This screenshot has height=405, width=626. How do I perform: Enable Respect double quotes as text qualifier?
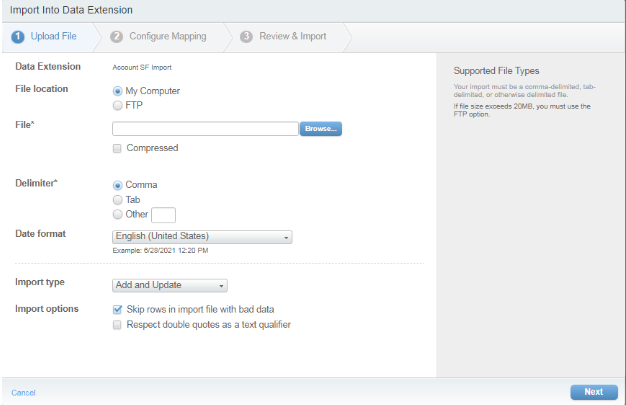tap(118, 324)
